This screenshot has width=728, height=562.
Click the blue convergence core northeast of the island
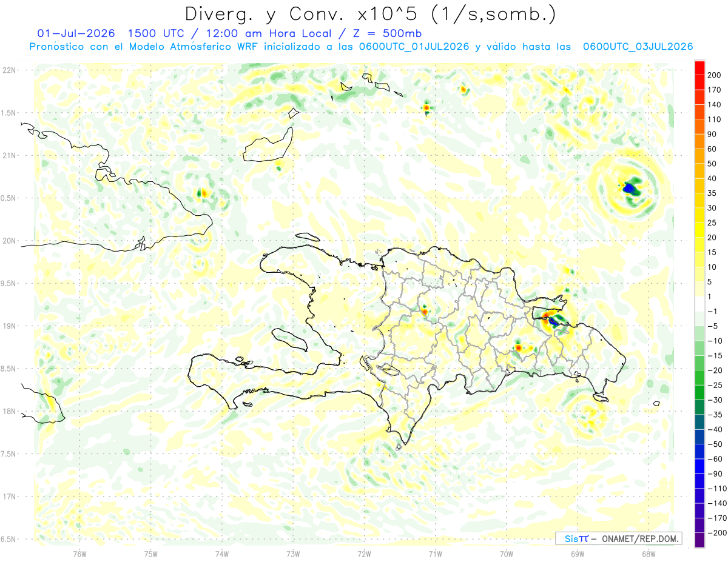click(x=630, y=189)
